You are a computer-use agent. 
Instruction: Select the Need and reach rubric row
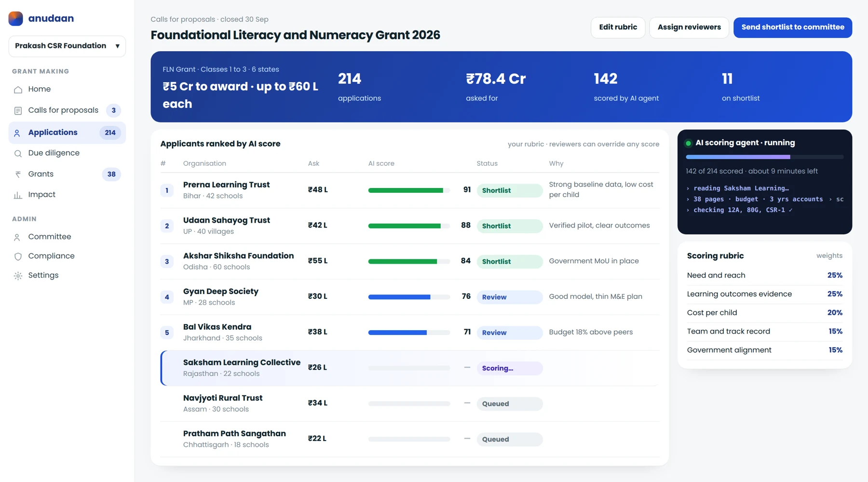pos(765,275)
